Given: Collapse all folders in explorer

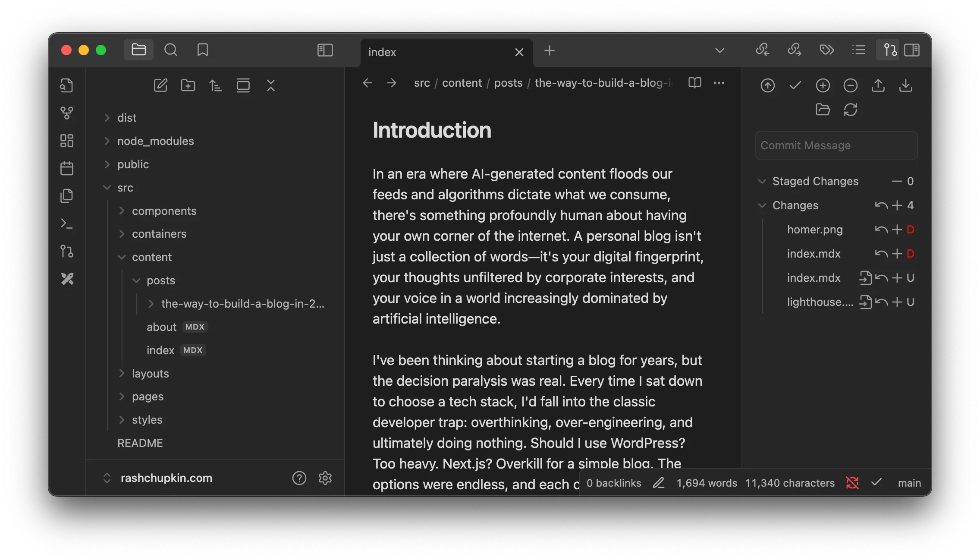Looking at the screenshot, I should pos(271,85).
